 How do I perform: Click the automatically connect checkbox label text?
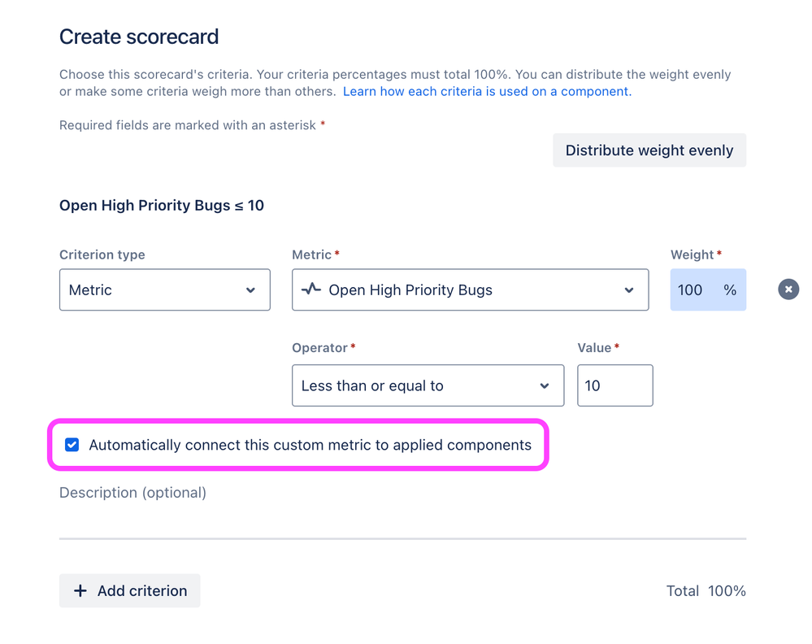tap(310, 445)
